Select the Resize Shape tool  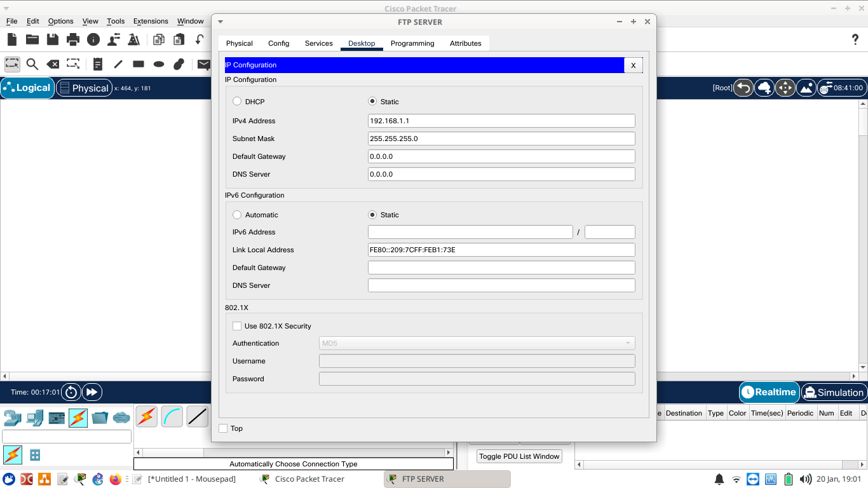point(73,64)
